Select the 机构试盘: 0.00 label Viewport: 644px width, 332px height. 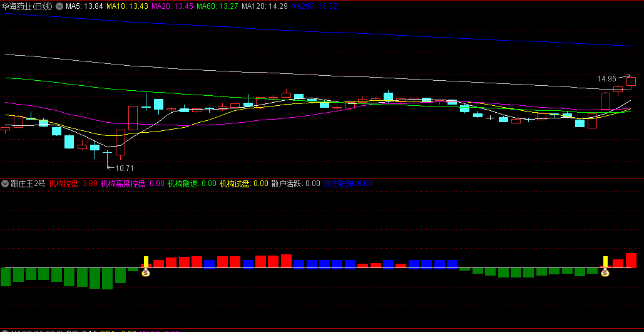[x=244, y=184]
